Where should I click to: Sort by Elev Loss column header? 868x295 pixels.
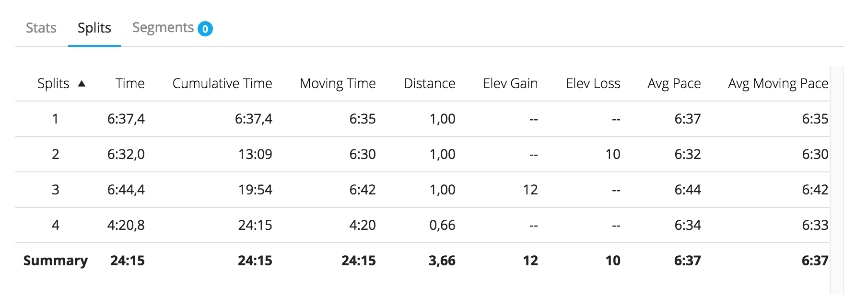[593, 83]
